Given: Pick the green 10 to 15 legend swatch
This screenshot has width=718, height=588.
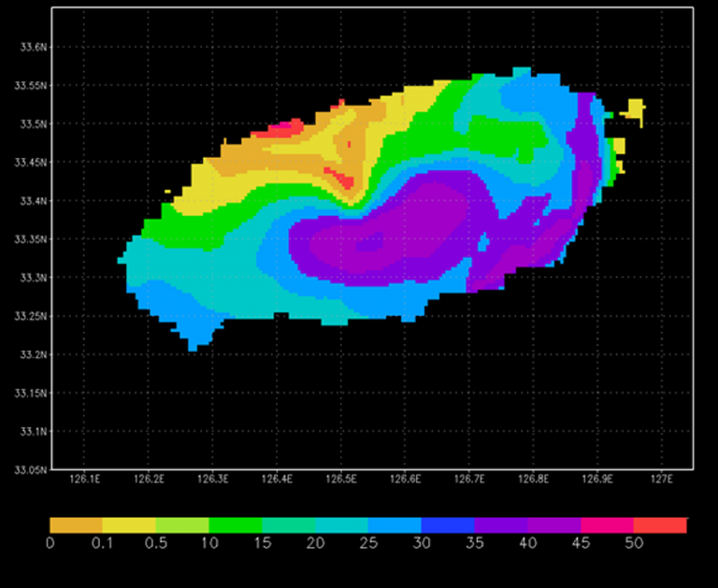Looking at the screenshot, I should click(x=236, y=525).
